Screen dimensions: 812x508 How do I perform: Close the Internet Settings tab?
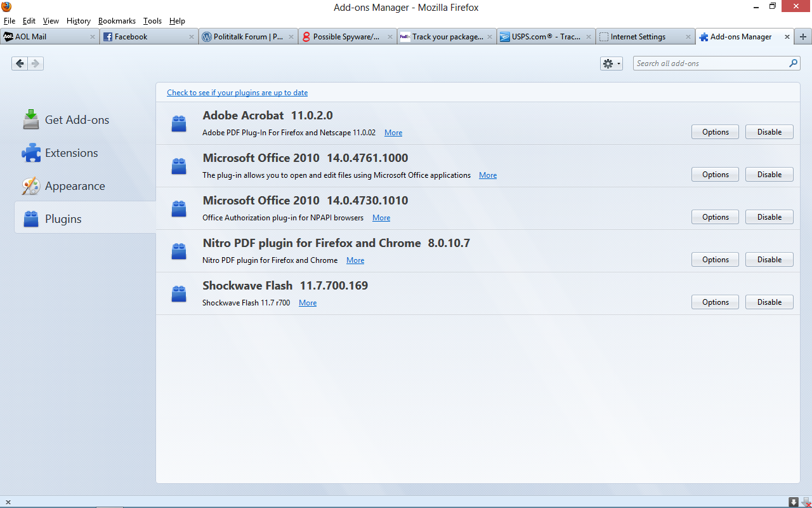688,37
